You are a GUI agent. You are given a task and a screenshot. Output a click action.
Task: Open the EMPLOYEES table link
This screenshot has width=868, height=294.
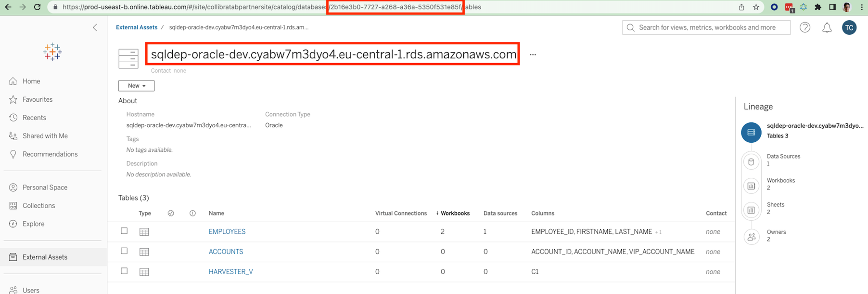point(227,232)
